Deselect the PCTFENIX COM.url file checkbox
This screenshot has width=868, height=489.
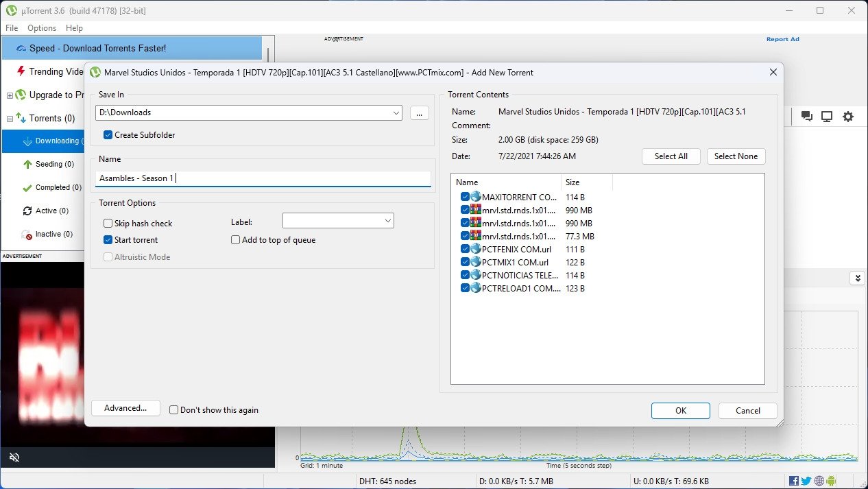pos(465,249)
